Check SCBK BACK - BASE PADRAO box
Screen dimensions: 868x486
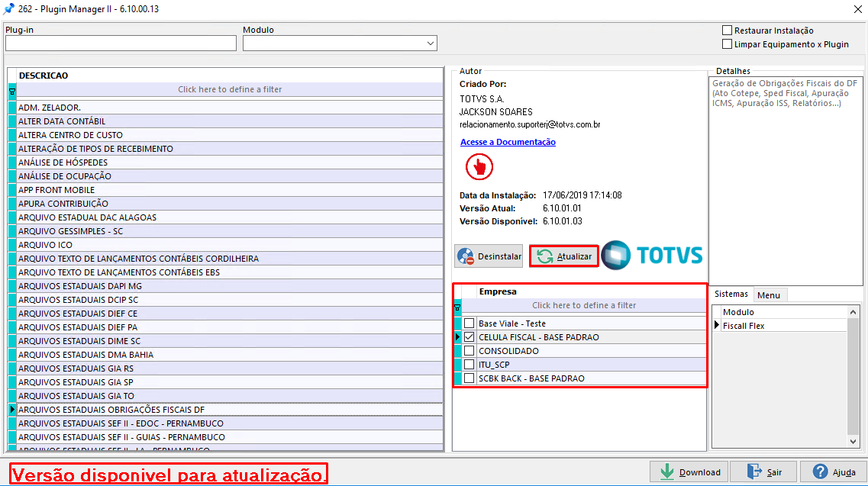pyautogui.click(x=469, y=378)
